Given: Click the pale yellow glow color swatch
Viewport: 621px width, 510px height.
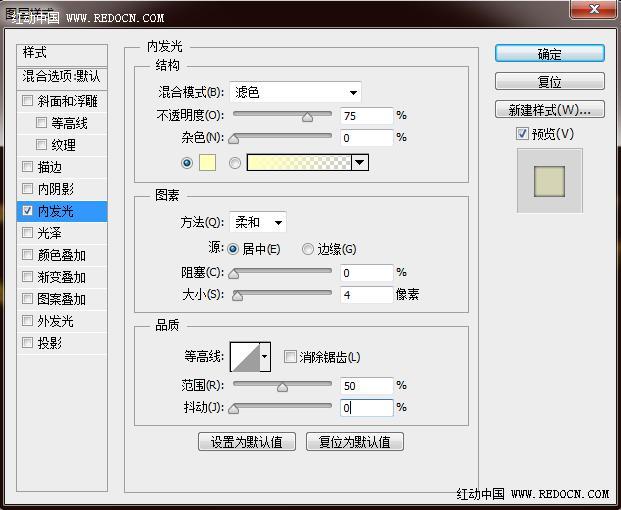Looking at the screenshot, I should point(208,163).
